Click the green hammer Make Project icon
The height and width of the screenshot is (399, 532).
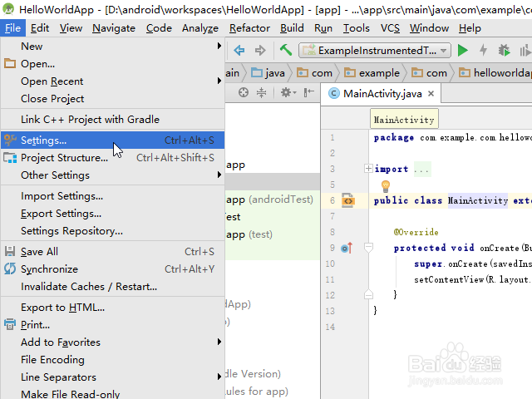[286, 50]
